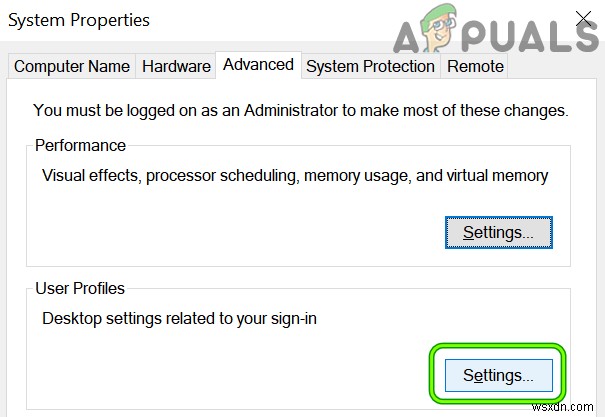Select the Advanced tab

click(x=258, y=65)
